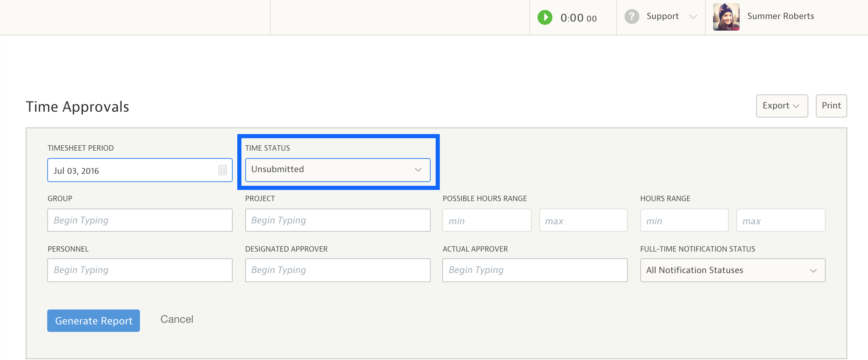Focus the Designated Approver field
Screen dimensions: 868x360
pos(338,270)
